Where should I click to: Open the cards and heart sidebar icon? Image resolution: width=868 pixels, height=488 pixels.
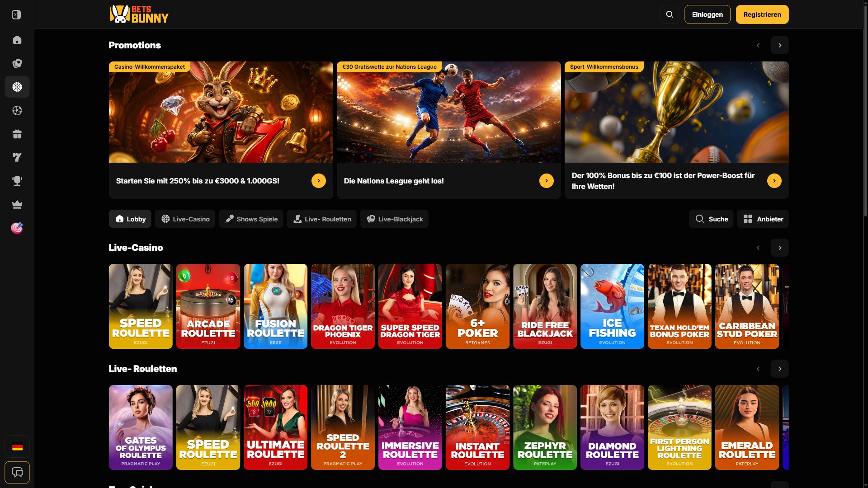(17, 64)
